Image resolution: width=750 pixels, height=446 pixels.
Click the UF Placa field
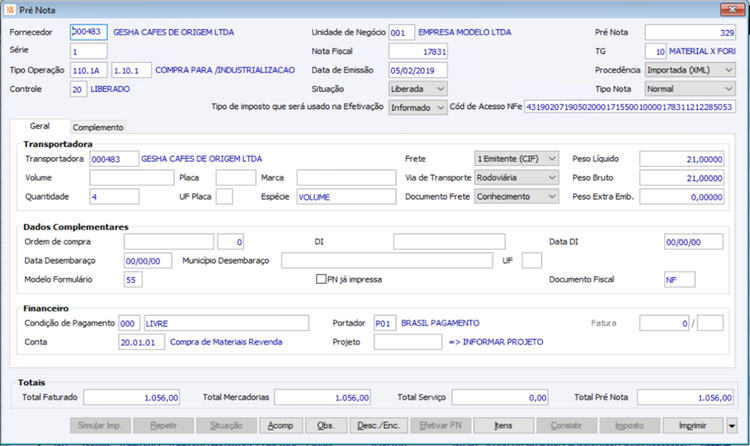pos(224,197)
